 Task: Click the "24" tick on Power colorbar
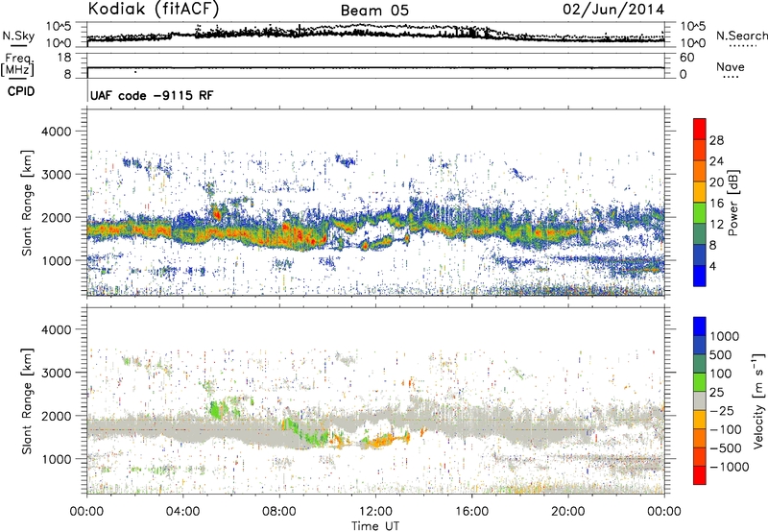pyautogui.click(x=716, y=161)
